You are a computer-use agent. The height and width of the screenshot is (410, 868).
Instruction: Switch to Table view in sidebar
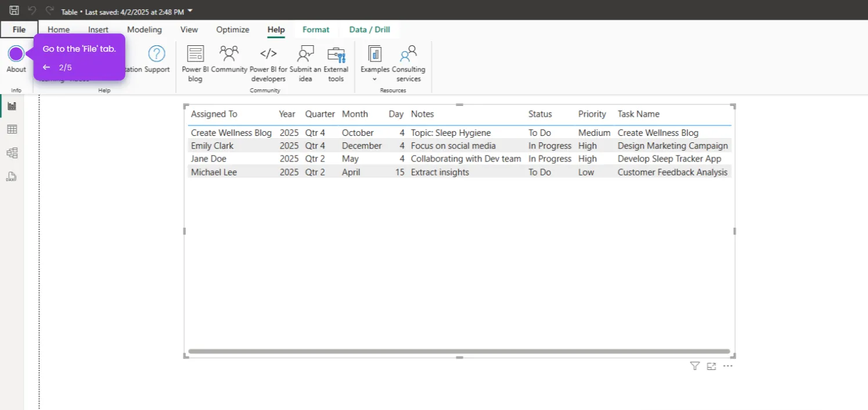pos(12,130)
